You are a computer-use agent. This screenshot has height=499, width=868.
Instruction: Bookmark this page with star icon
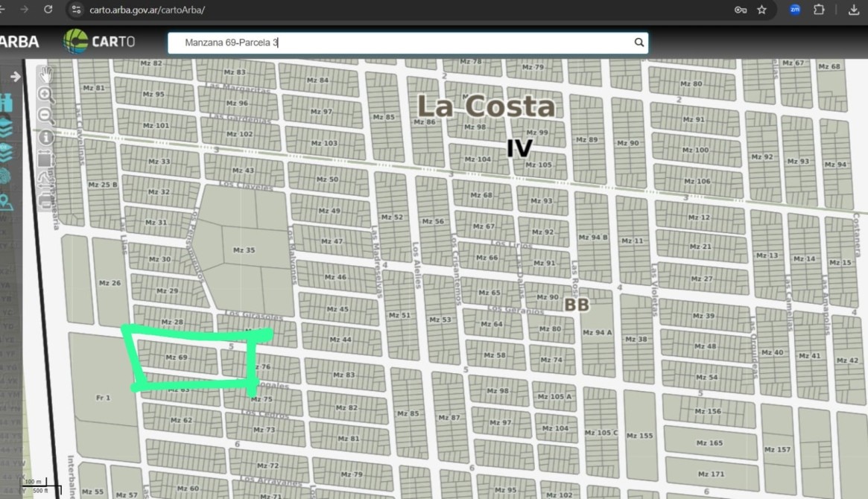(x=761, y=10)
